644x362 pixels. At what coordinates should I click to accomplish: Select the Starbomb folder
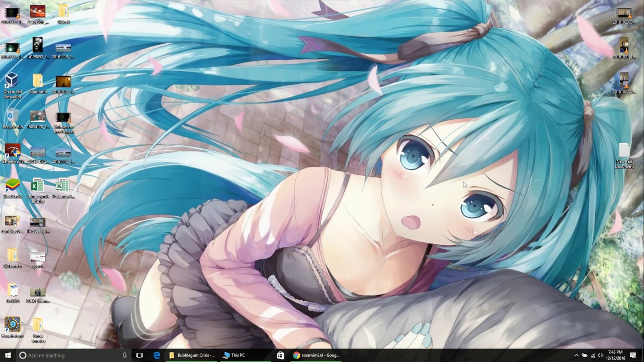[38, 84]
